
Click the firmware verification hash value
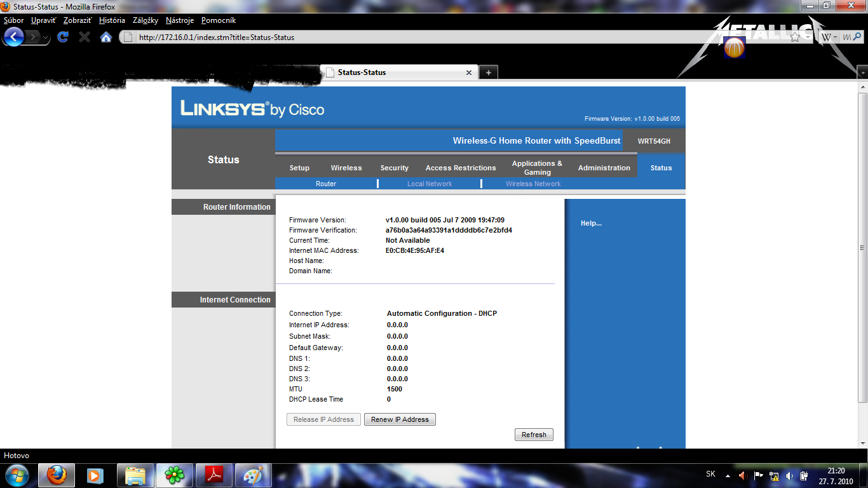pyautogui.click(x=449, y=230)
